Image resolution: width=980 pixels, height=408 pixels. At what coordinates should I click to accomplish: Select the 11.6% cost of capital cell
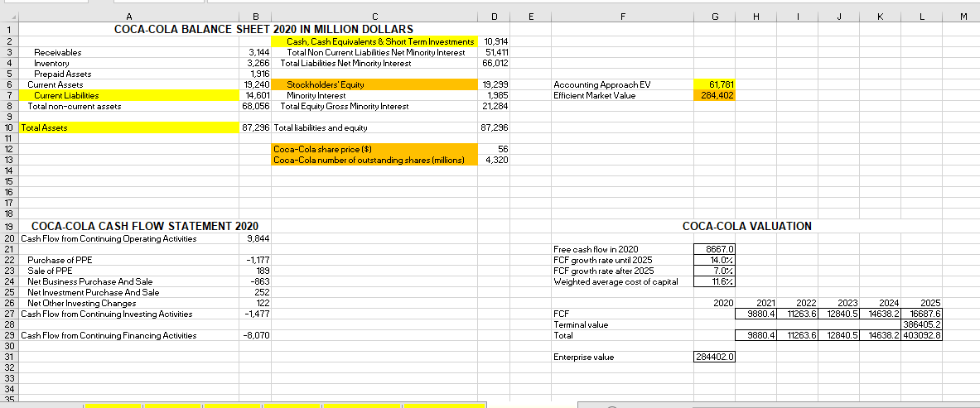coord(715,281)
